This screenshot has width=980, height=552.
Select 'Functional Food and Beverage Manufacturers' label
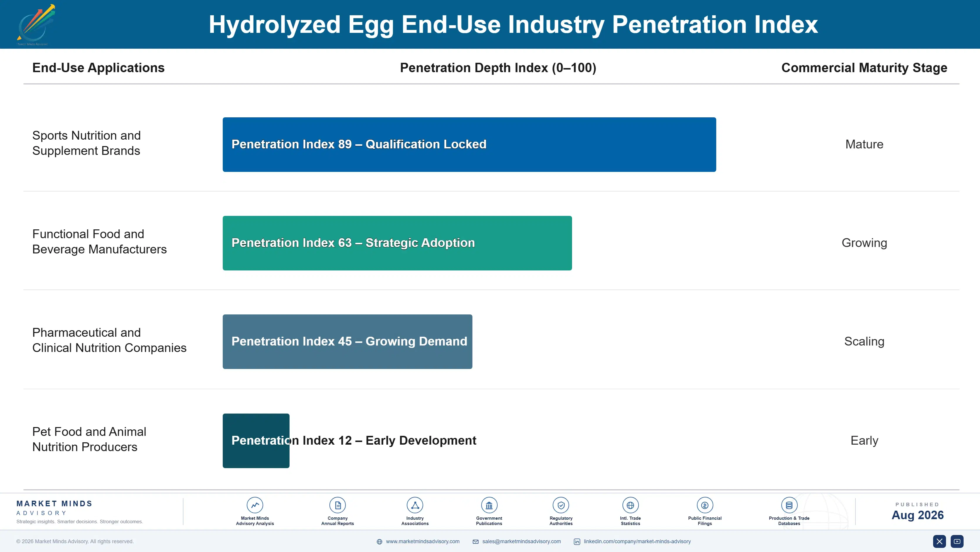pyautogui.click(x=99, y=242)
